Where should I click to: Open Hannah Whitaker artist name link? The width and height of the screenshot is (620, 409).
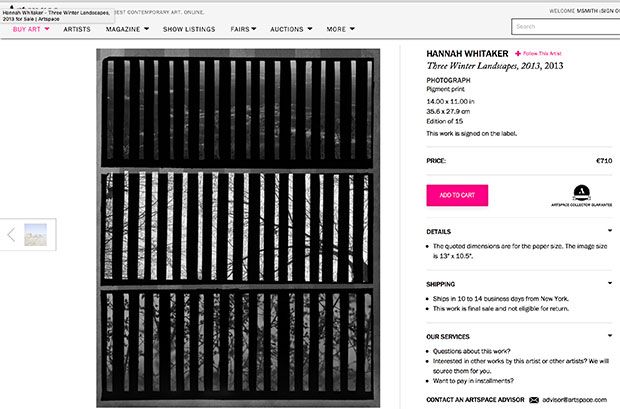pos(467,54)
